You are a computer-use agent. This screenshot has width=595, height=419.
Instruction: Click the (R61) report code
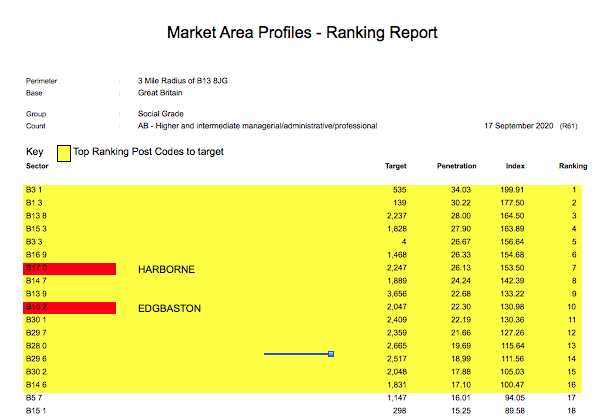click(568, 126)
